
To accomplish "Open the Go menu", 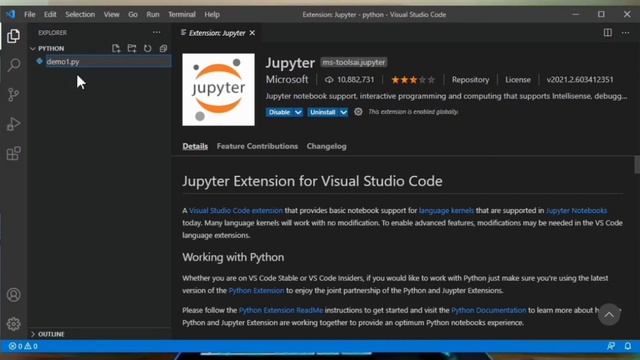I will click(x=133, y=14).
